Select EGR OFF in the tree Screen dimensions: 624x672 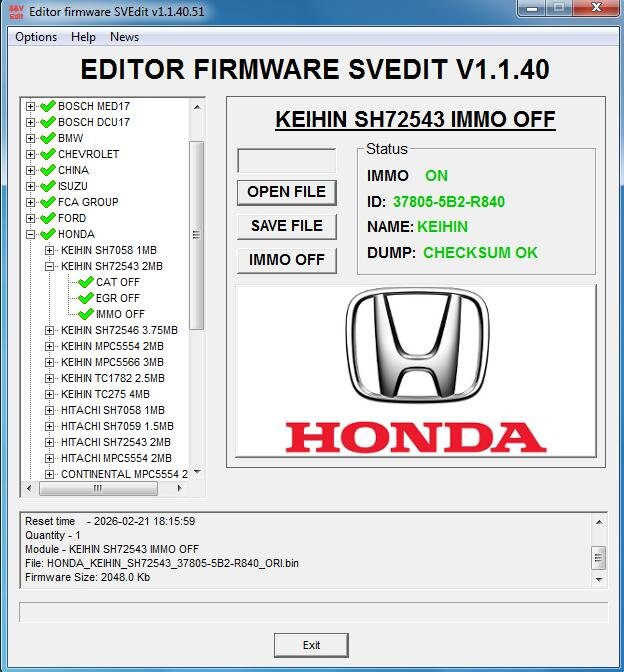pos(118,298)
